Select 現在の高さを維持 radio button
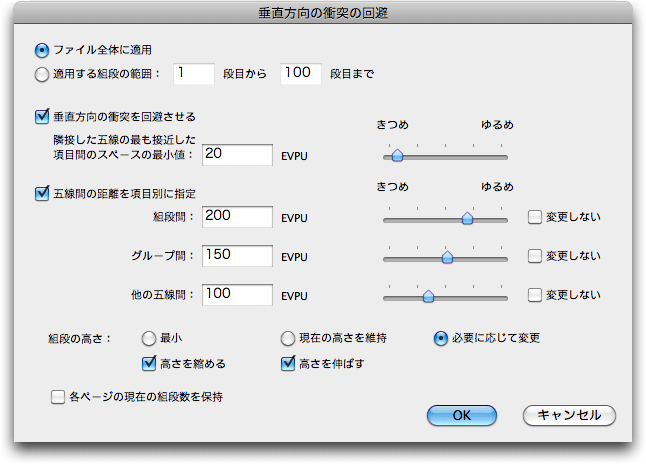 coord(288,339)
